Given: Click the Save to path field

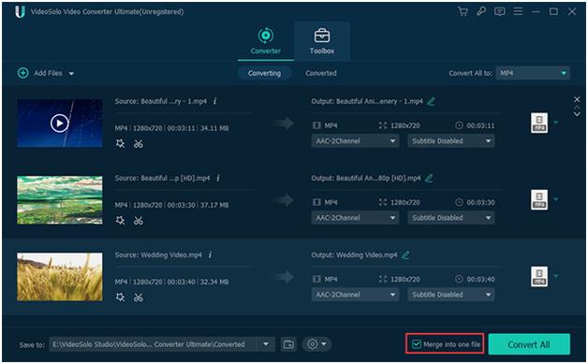Looking at the screenshot, I should (154, 344).
